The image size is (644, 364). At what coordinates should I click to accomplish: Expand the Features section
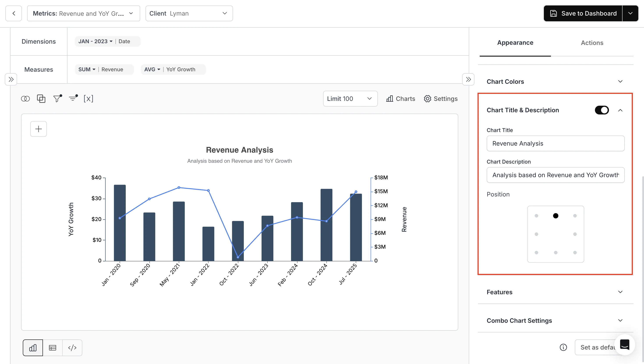(x=555, y=292)
